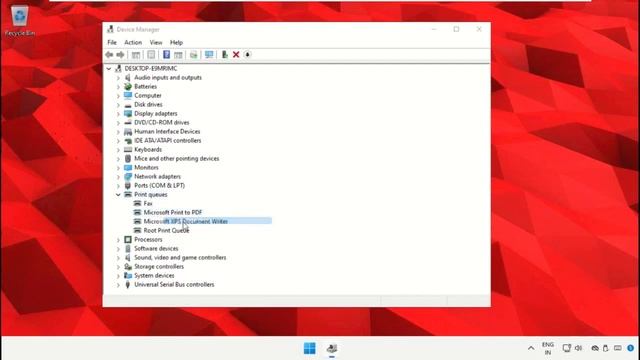Click the Batteries category icon

pos(128,87)
